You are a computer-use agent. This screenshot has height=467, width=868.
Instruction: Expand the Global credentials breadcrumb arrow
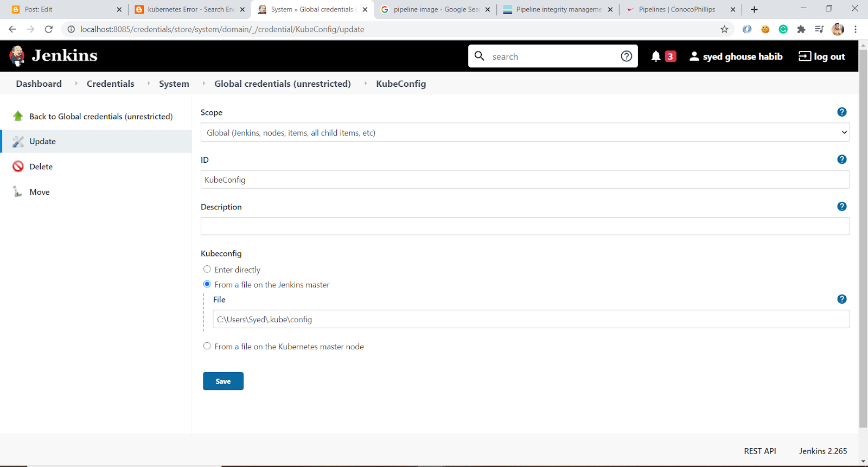pyautogui.click(x=366, y=84)
